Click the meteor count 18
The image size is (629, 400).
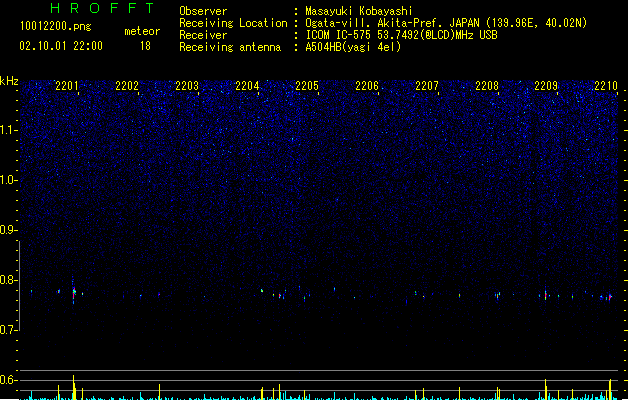(x=145, y=46)
